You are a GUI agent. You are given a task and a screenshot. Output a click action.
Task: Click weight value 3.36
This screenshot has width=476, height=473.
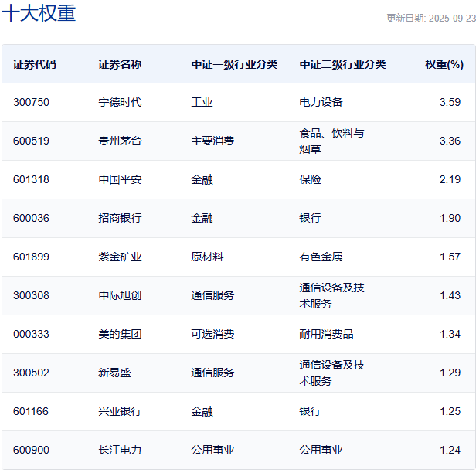click(450, 141)
